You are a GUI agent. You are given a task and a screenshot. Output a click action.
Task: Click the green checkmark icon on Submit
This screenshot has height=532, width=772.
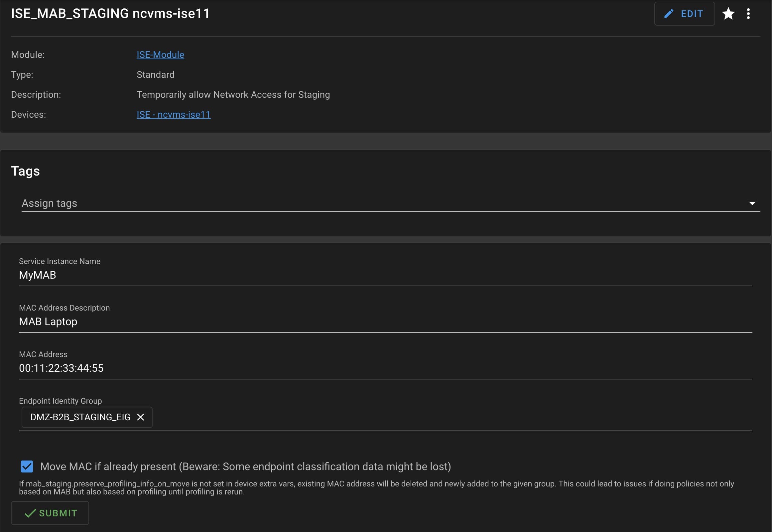coord(30,513)
